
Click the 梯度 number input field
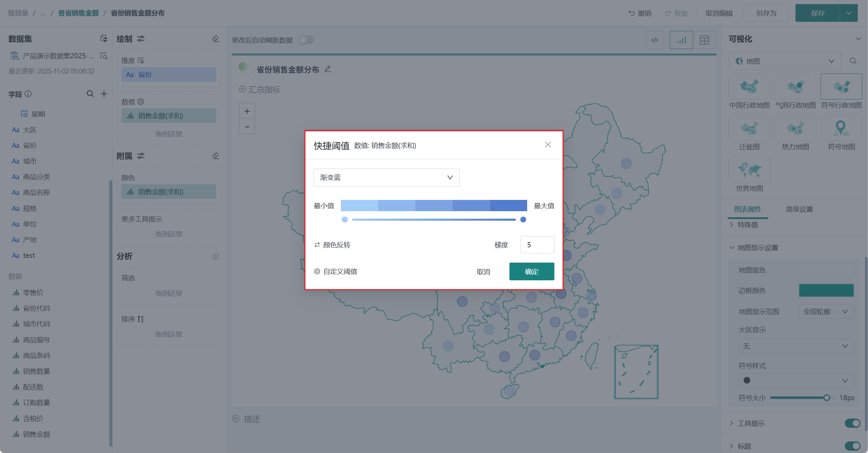(x=537, y=245)
